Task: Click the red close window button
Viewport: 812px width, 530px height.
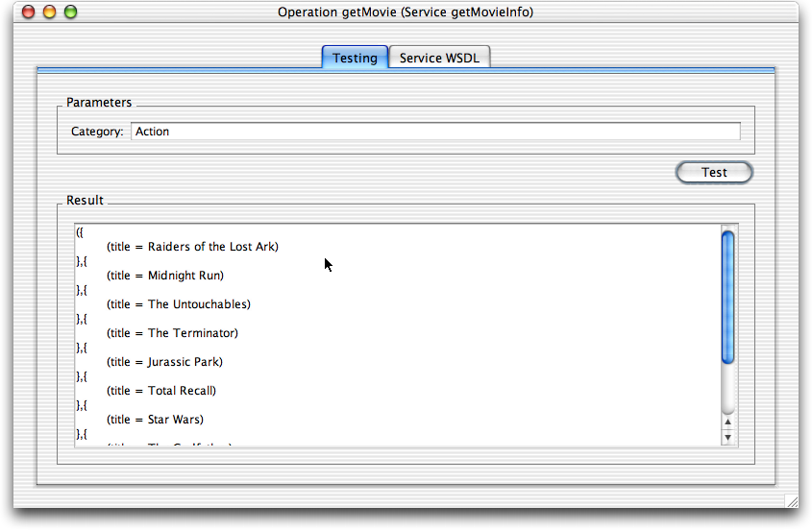Action: click(x=29, y=12)
